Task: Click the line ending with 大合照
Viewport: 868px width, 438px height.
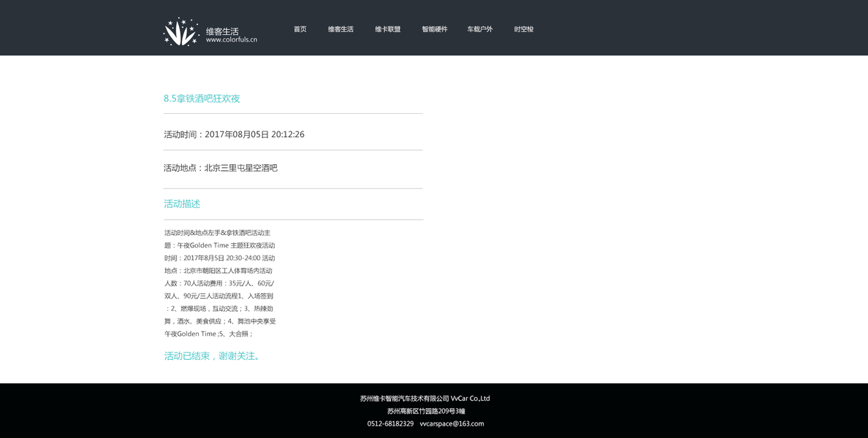Action: pyautogui.click(x=209, y=334)
